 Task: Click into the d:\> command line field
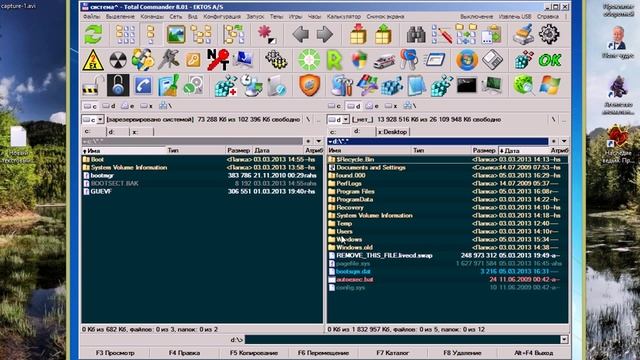point(402,340)
